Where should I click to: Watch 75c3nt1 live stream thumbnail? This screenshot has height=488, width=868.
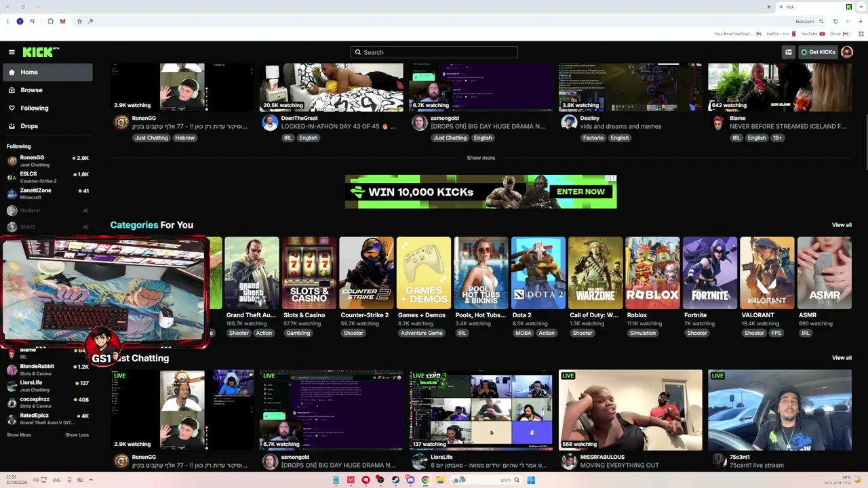pos(780,410)
